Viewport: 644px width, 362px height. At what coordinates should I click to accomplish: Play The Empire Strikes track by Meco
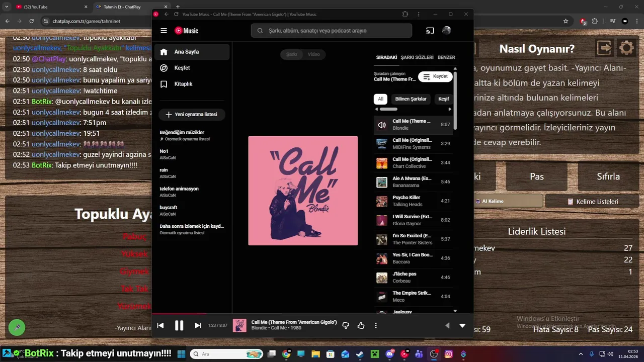click(x=413, y=297)
